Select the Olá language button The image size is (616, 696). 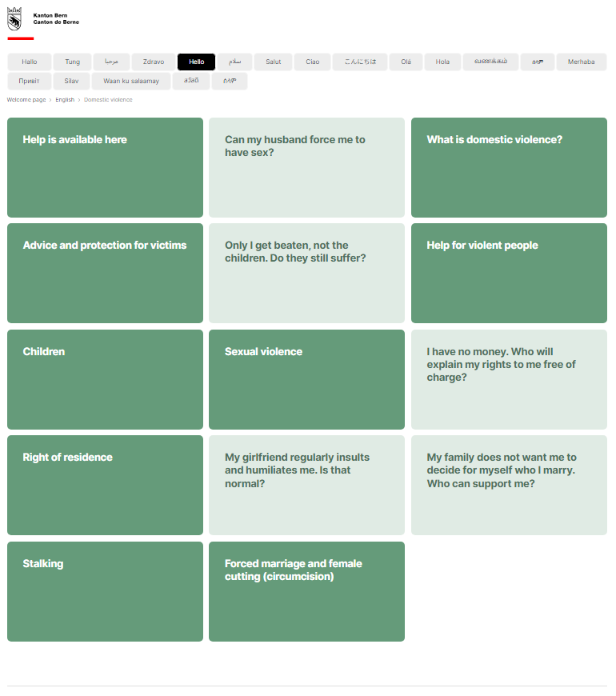[406, 62]
